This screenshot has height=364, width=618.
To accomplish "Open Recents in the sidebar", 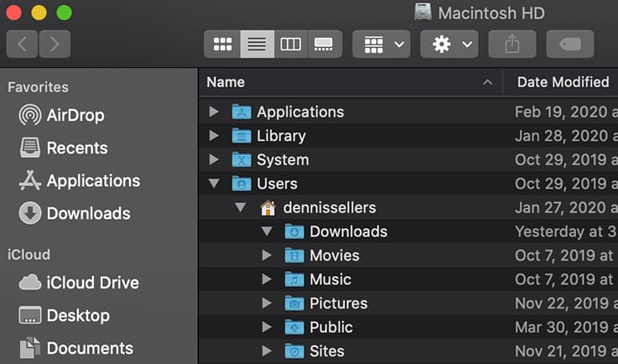I will point(76,148).
